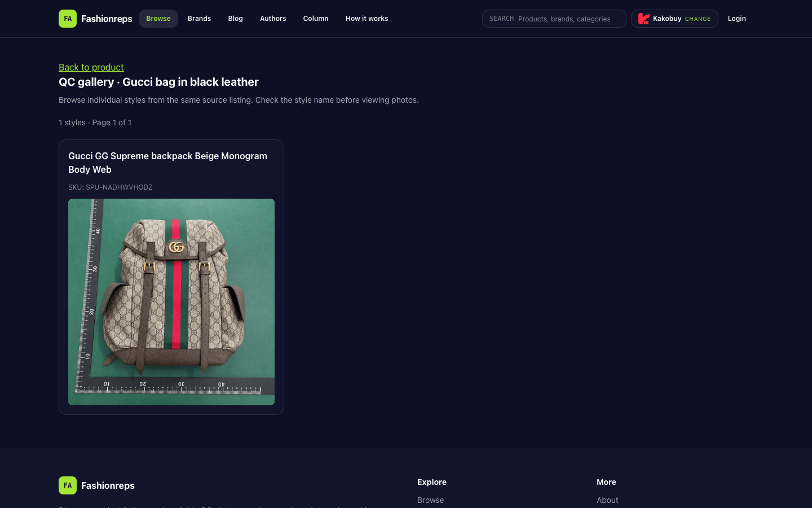The height and width of the screenshot is (508, 812).
Task: Open Browse link under Explore in footer
Action: pyautogui.click(x=430, y=500)
